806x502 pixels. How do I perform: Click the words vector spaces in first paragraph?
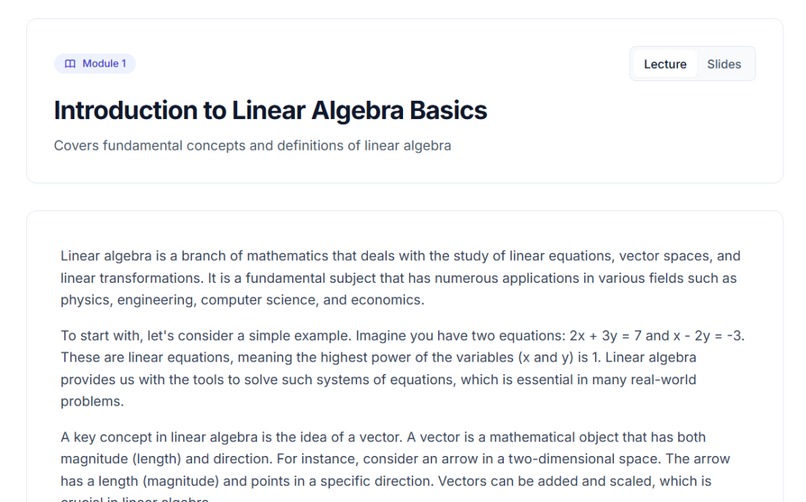pos(665,256)
